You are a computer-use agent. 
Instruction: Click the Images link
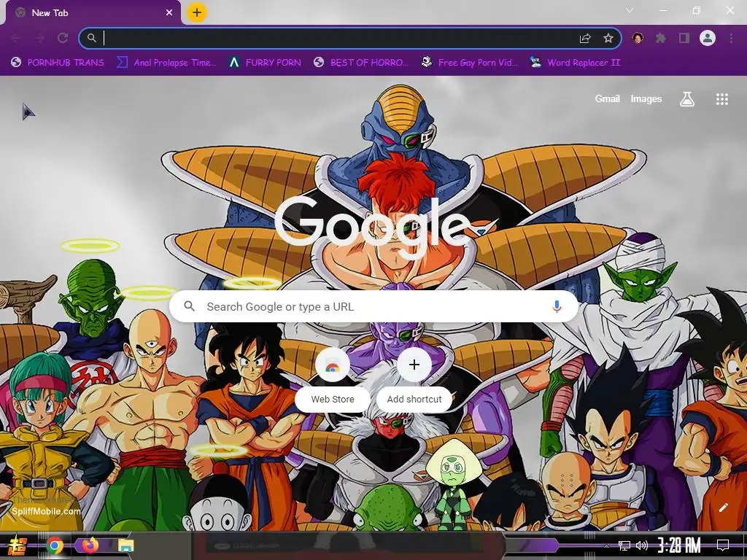(x=646, y=99)
